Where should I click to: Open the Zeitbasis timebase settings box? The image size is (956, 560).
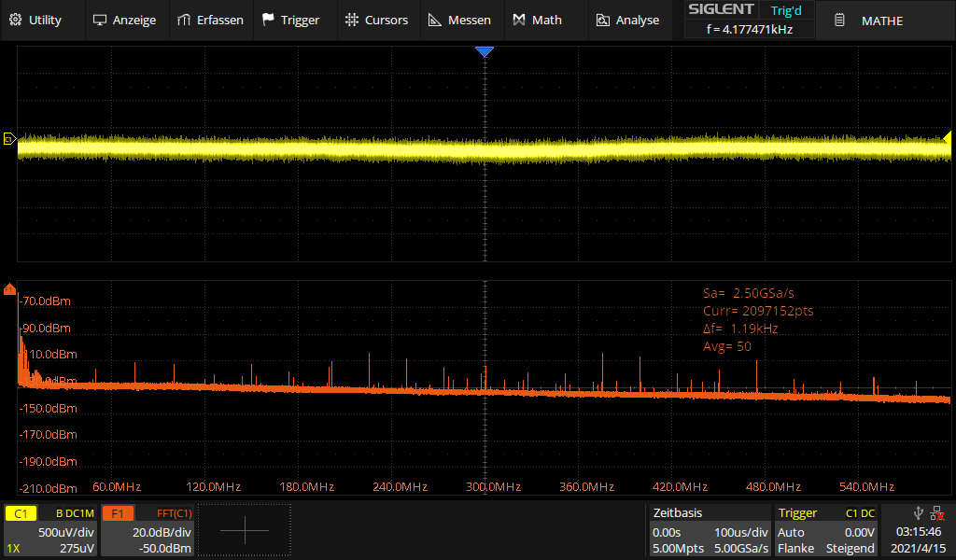tap(710, 530)
